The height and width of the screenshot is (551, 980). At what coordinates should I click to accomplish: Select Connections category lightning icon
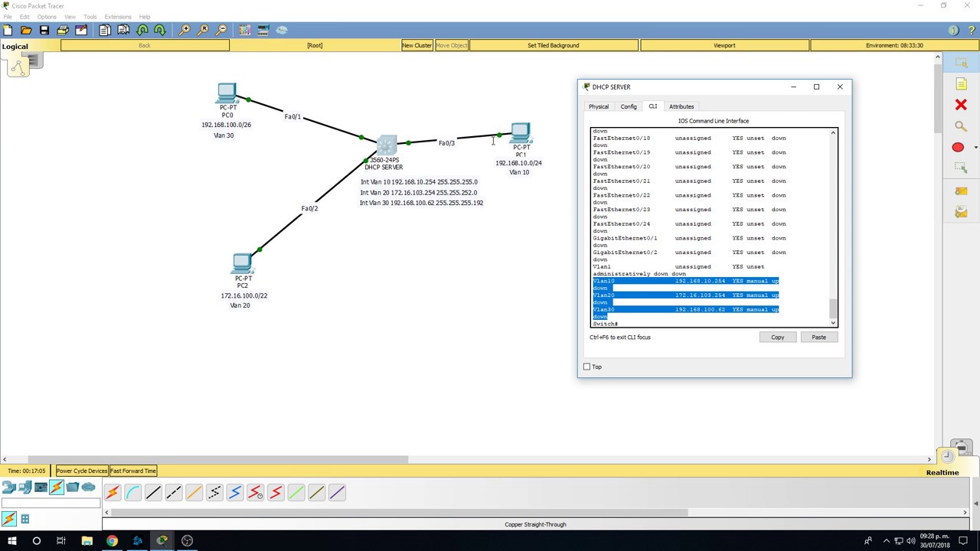[x=57, y=487]
